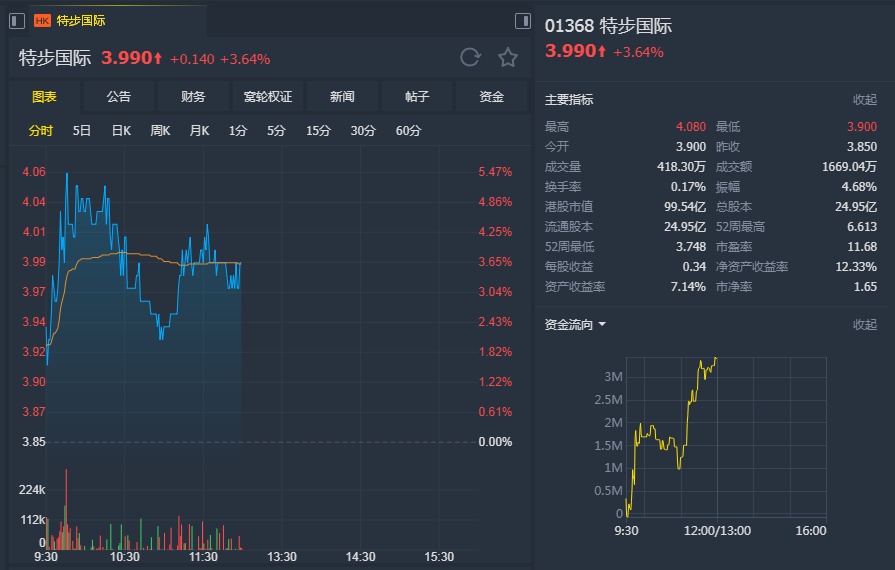Open the 帖子 tab
Screen dimensions: 895x570
[417, 97]
